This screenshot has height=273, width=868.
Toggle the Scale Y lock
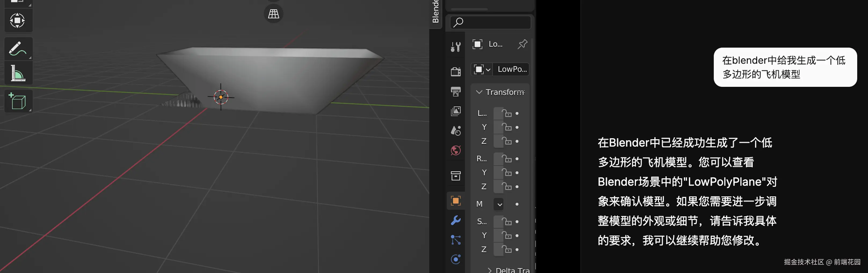point(506,236)
